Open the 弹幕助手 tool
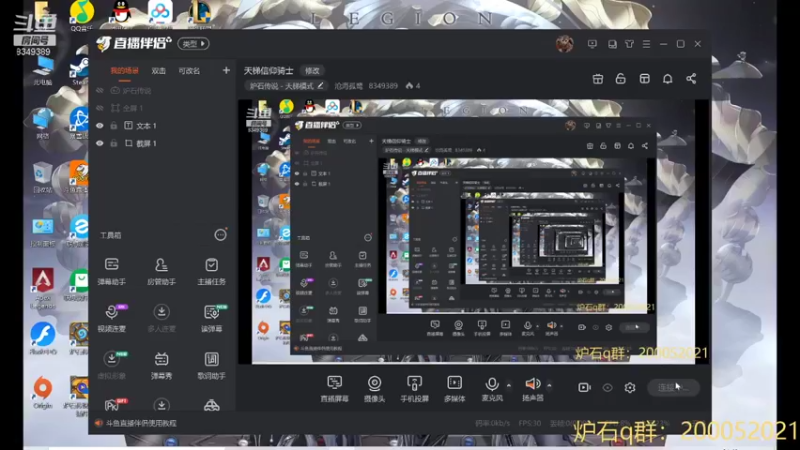 pos(111,271)
